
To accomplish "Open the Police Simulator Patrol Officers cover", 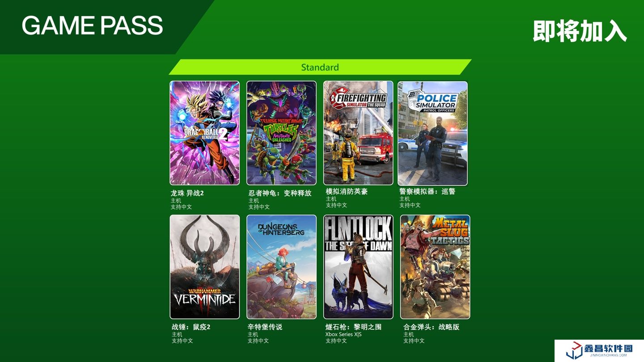I will click(432, 133).
